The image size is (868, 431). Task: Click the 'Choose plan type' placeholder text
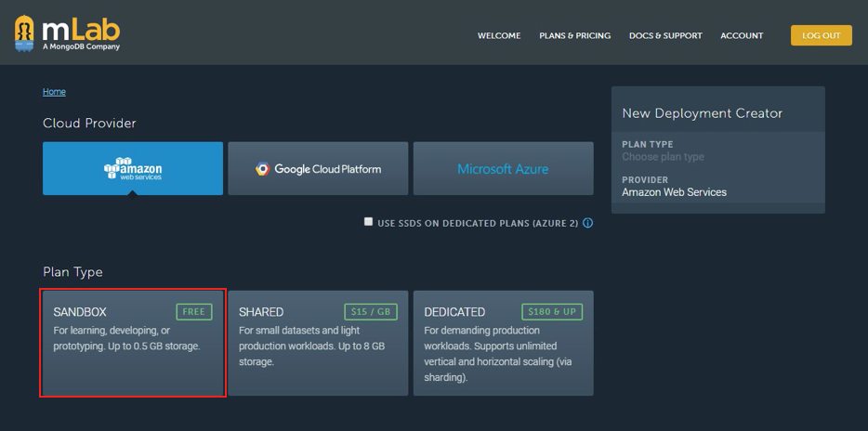coord(663,157)
